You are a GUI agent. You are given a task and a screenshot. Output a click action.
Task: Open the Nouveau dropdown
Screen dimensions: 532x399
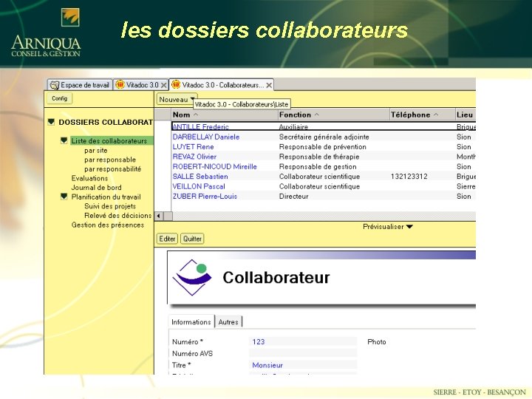tap(177, 100)
